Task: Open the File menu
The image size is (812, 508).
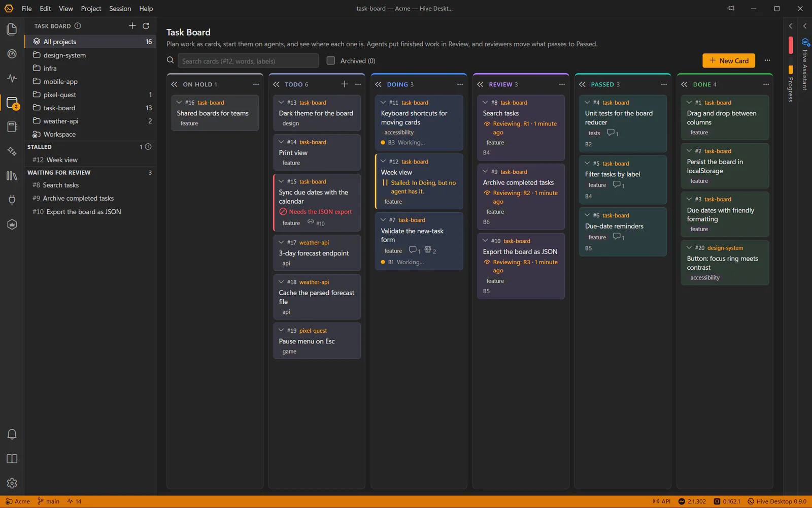Action: point(27,9)
